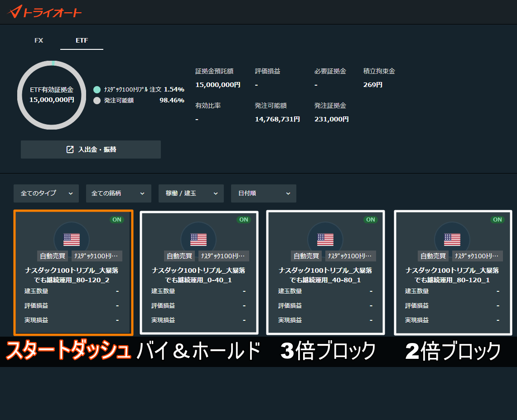Toggle ON badge of 80-120_1 card
The image size is (517, 420).
point(497,220)
